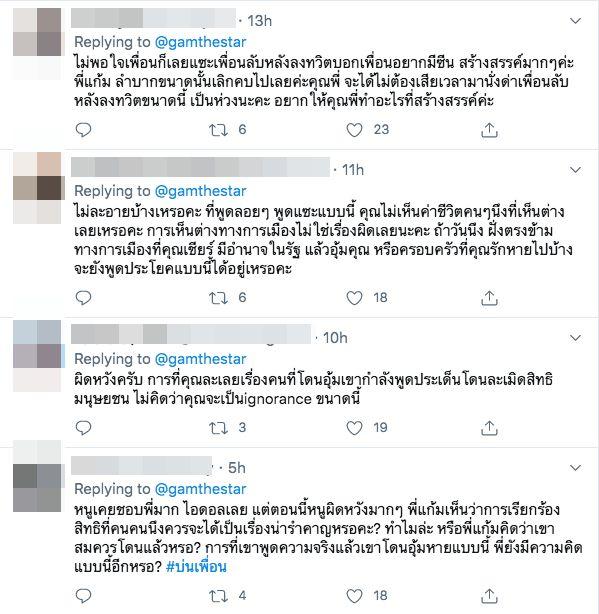
Task: Retweet the tweet mentioning ignorance
Action: [218, 428]
